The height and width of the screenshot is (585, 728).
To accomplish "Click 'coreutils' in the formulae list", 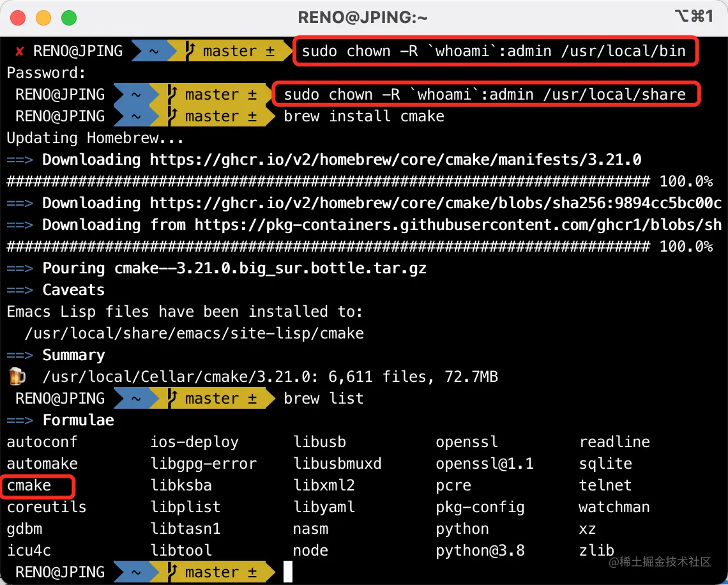I will (47, 507).
